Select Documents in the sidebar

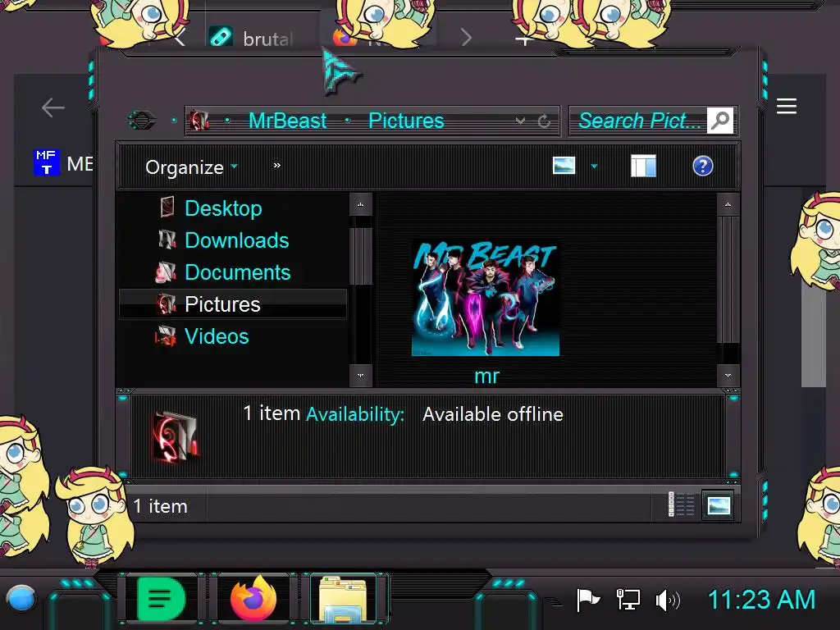tap(237, 272)
